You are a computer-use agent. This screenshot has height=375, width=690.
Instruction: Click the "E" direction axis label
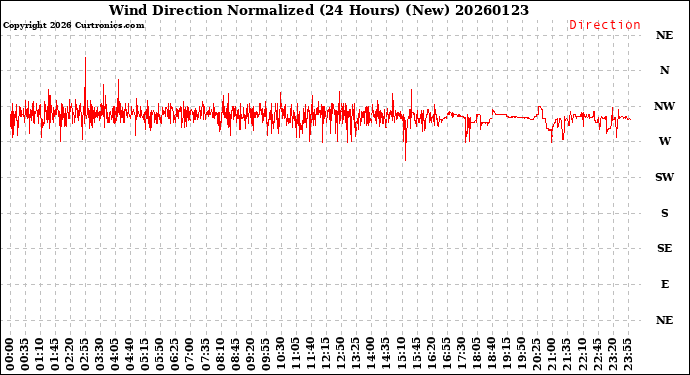(664, 284)
